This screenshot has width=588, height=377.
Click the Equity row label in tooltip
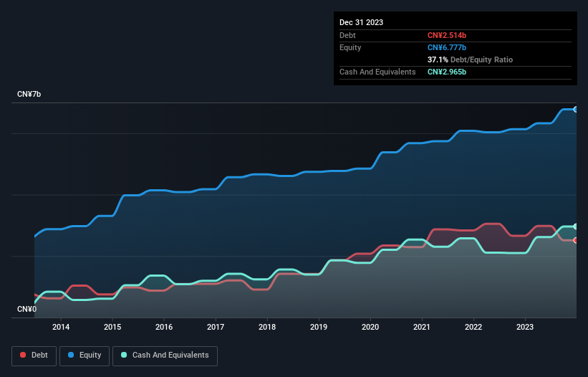pos(350,47)
